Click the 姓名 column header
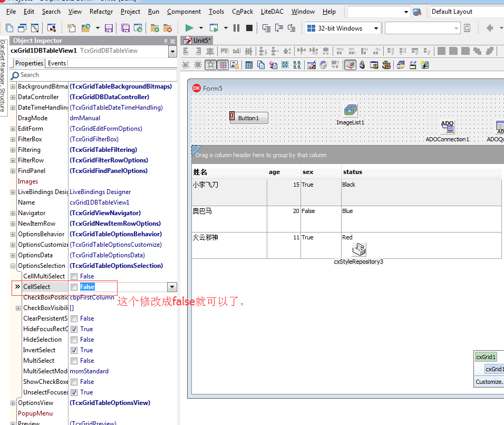 pyautogui.click(x=229, y=172)
